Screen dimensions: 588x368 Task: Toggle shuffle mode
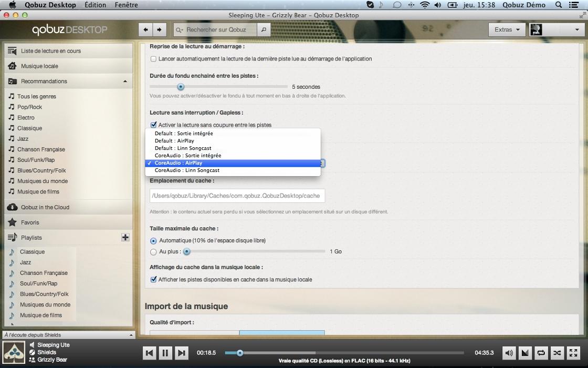(557, 353)
